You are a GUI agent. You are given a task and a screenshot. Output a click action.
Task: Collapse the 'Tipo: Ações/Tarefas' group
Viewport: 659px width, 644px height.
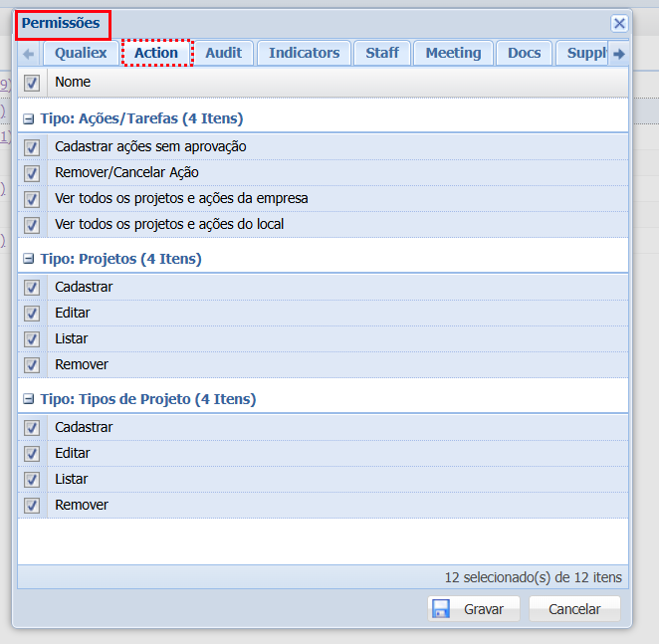point(29,119)
